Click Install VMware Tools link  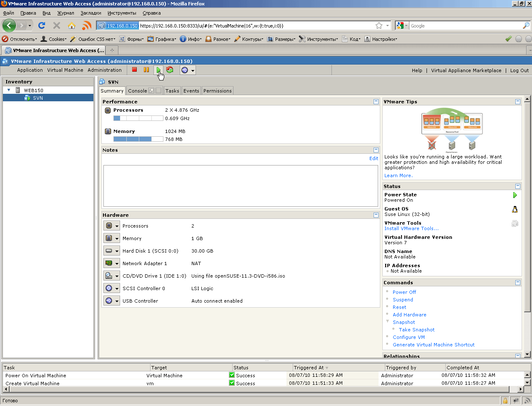point(411,228)
